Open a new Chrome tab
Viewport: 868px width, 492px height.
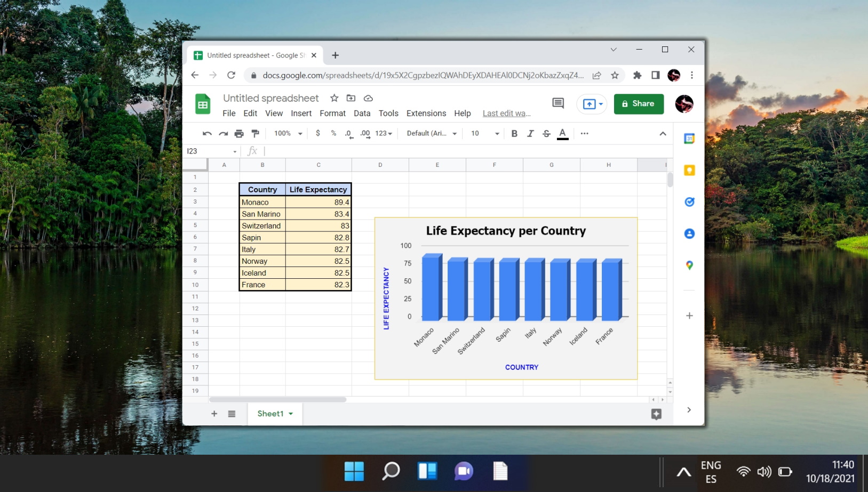335,55
